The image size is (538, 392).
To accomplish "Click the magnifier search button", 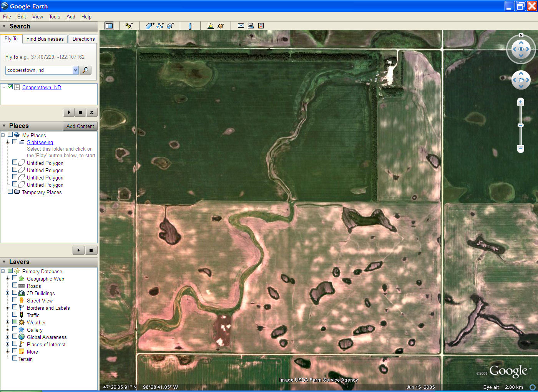I will coord(85,70).
